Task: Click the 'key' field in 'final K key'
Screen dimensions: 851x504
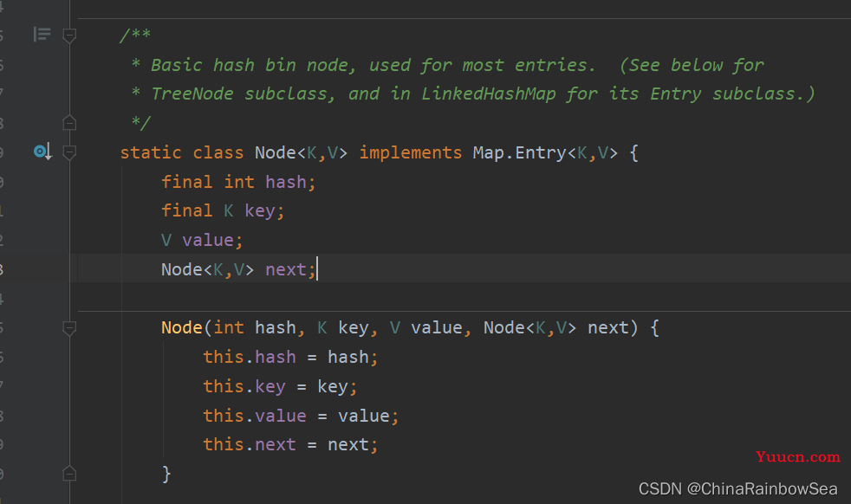Action: (260, 211)
